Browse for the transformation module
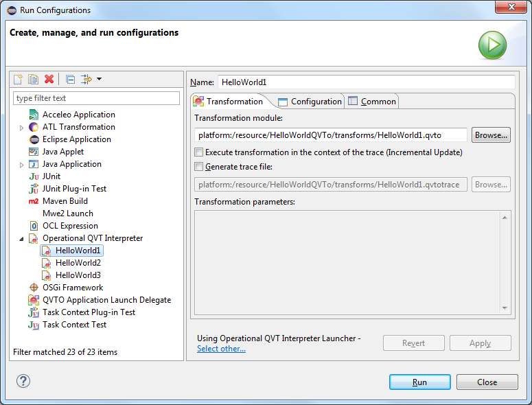 pyautogui.click(x=491, y=135)
